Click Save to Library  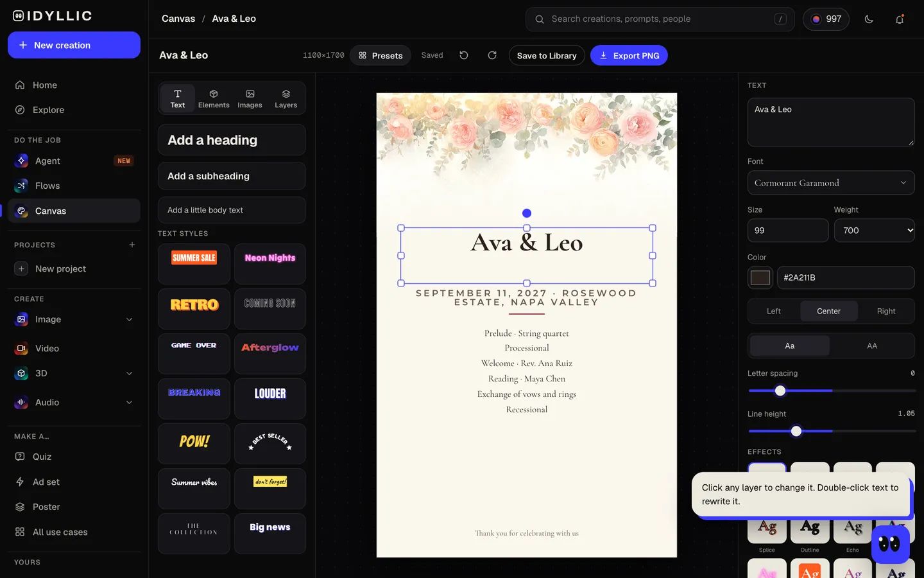click(547, 55)
